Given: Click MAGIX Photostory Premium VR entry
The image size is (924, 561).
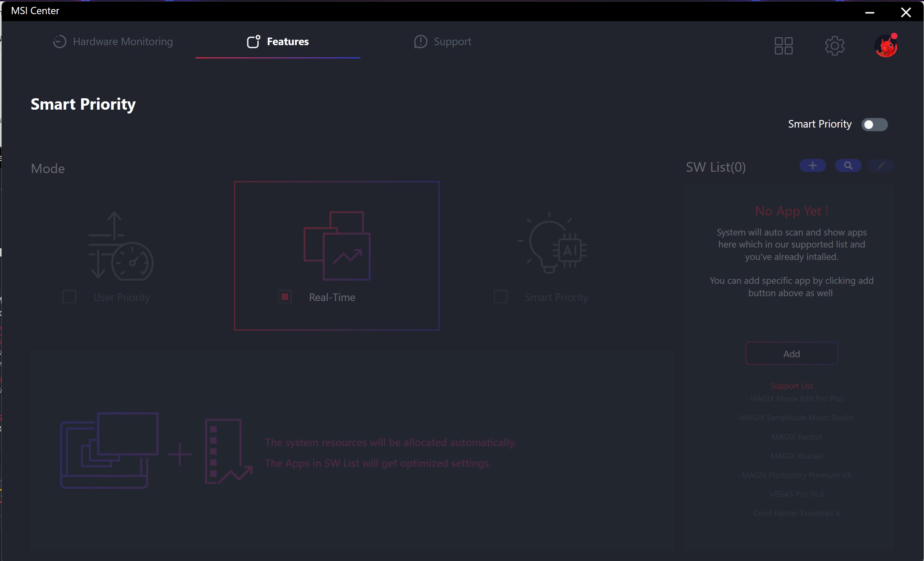Looking at the screenshot, I should pos(795,475).
